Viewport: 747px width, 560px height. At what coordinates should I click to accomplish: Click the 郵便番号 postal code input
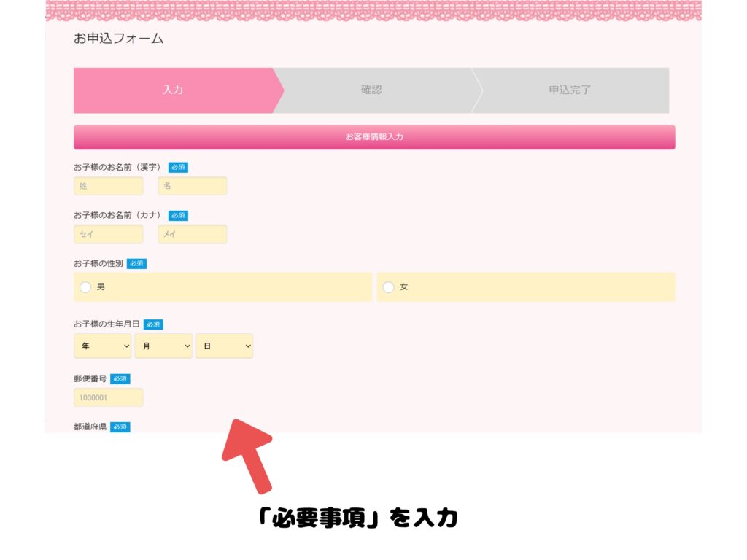108,397
